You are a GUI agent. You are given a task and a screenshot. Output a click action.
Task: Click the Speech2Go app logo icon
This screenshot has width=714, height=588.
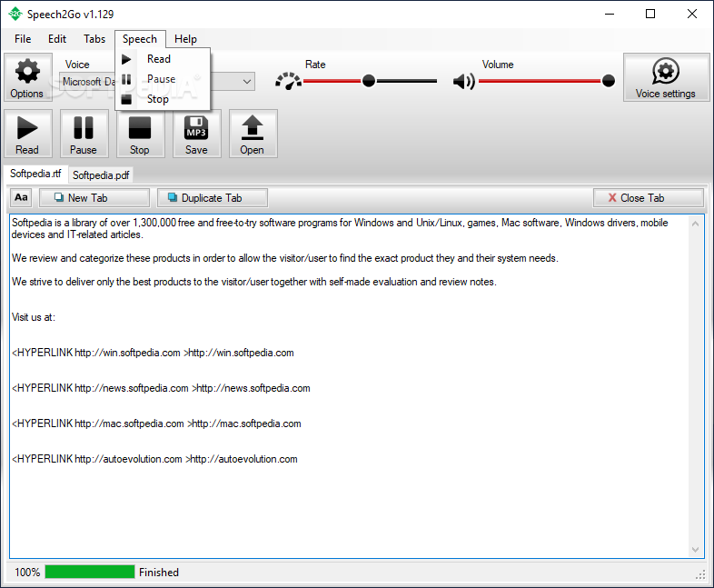point(15,15)
